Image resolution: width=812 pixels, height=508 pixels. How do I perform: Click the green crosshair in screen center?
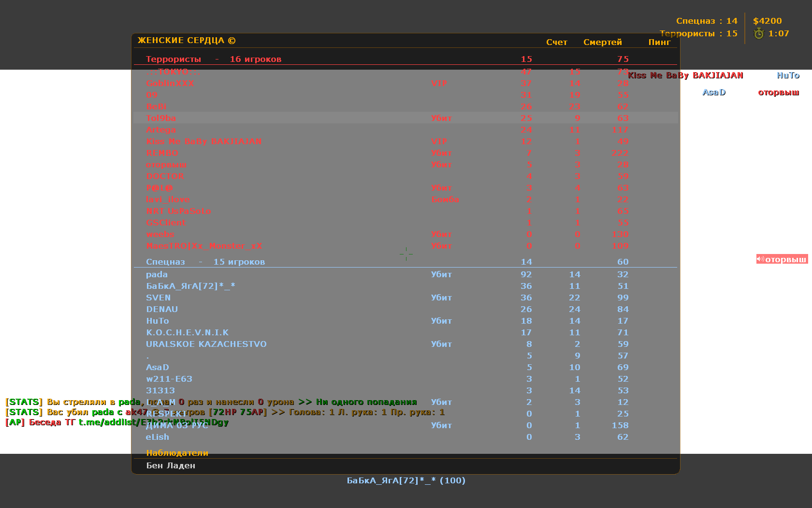[406, 254]
